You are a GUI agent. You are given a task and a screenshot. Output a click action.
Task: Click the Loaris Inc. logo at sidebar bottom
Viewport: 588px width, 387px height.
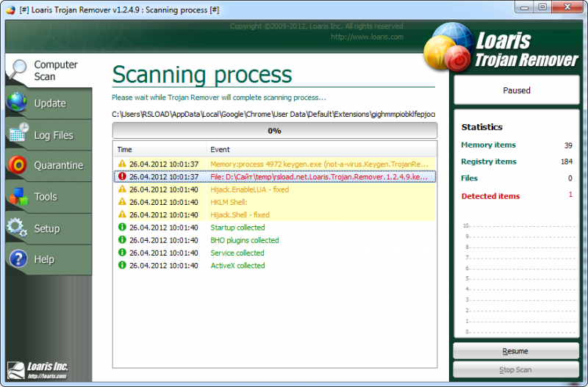coord(37,371)
